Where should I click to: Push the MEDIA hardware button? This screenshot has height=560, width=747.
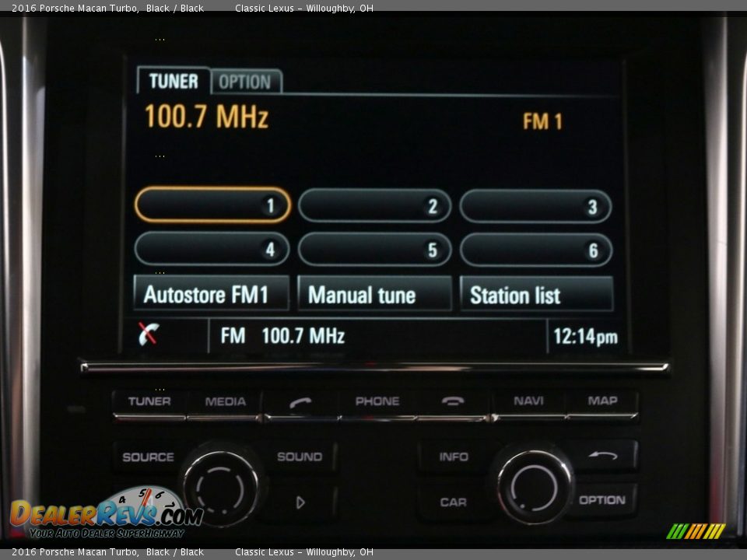(225, 404)
